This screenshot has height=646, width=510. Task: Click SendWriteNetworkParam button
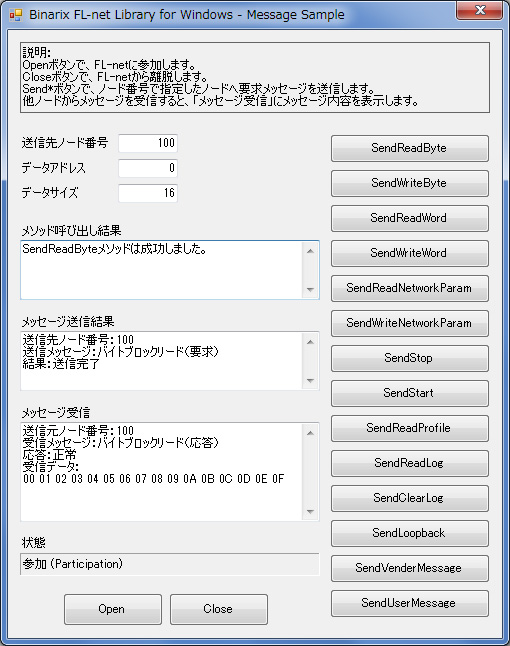pyautogui.click(x=409, y=323)
